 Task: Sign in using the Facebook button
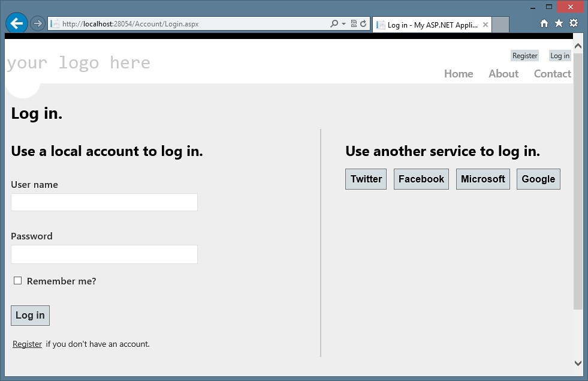[x=421, y=179]
